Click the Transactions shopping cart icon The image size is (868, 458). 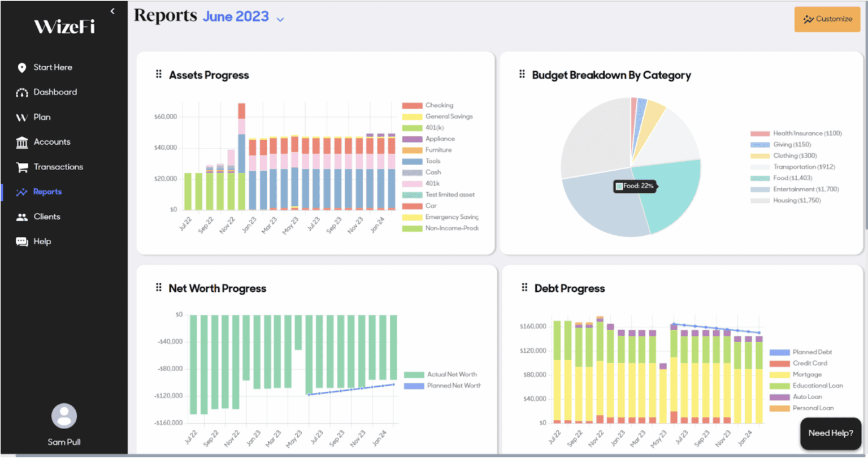[22, 167]
